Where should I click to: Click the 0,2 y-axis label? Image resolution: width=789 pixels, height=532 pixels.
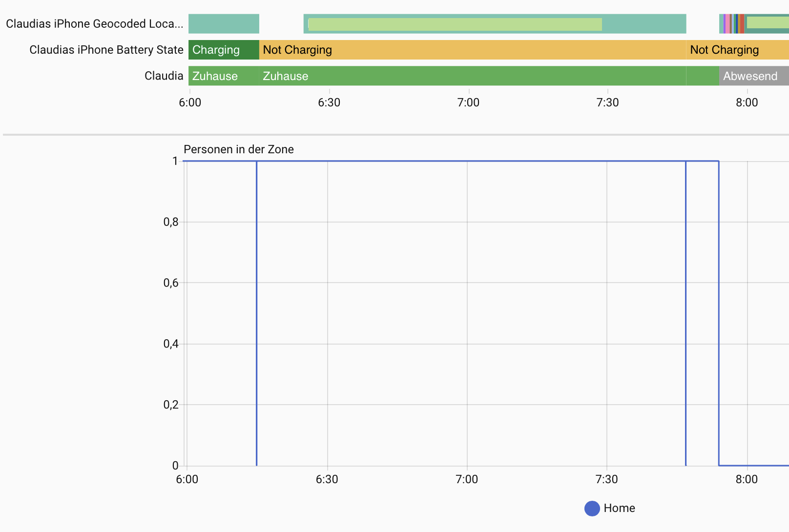[171, 405]
